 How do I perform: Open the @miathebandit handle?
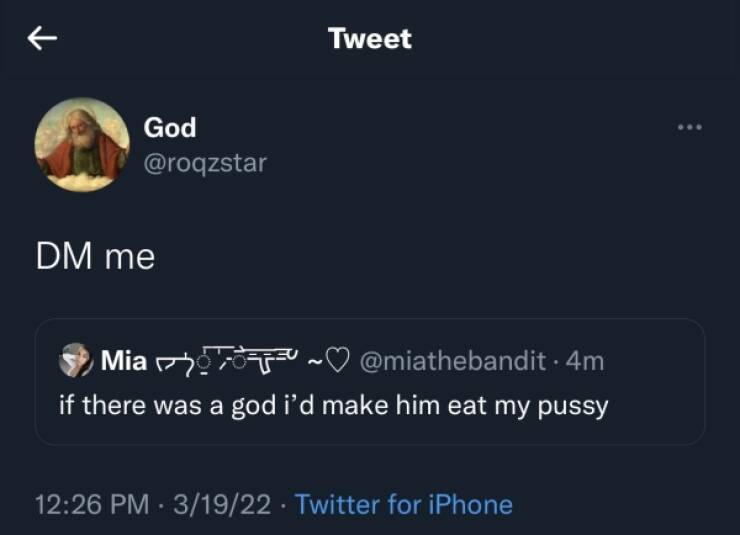(x=451, y=360)
